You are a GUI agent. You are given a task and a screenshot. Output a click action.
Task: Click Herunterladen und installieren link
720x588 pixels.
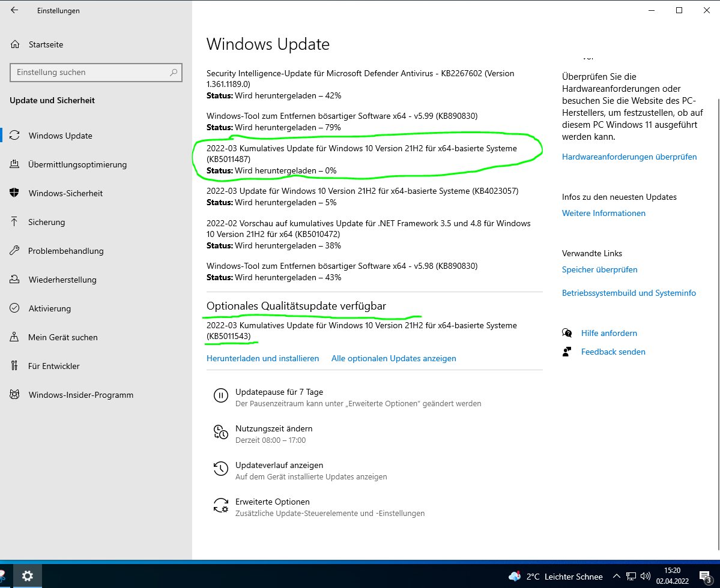click(262, 358)
